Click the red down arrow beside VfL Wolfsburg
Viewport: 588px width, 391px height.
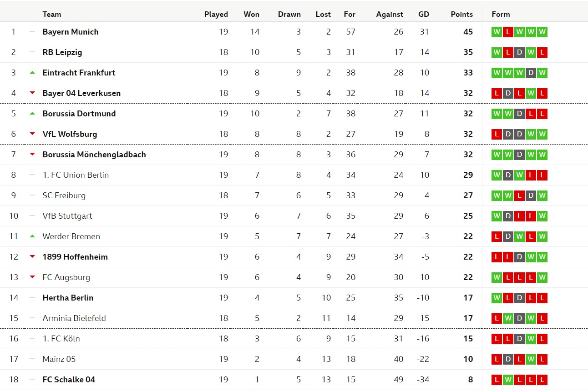pyautogui.click(x=32, y=134)
